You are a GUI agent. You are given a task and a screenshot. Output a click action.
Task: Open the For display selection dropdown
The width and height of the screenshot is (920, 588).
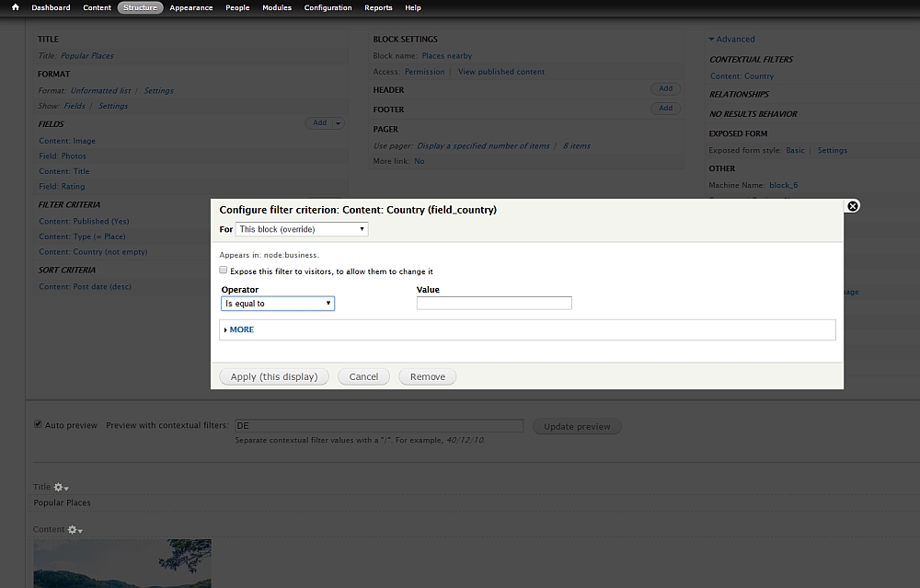pyautogui.click(x=302, y=229)
